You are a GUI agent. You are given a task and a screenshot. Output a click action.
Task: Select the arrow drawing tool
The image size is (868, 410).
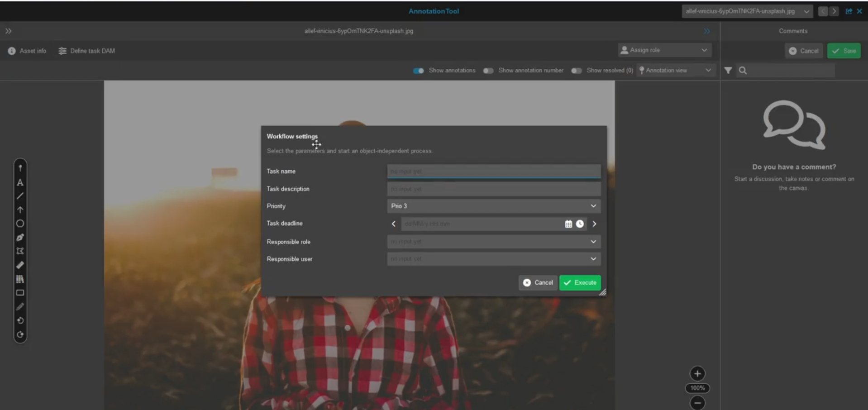point(20,210)
